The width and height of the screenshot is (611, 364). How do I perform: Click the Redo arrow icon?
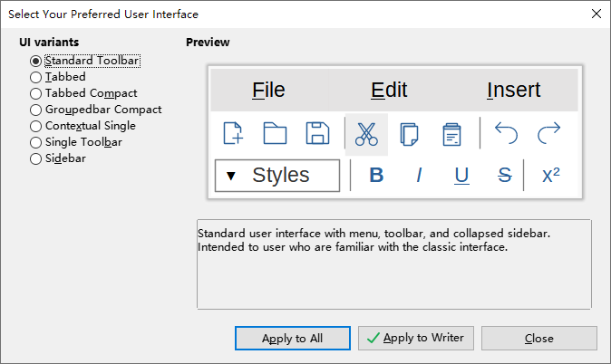[548, 134]
